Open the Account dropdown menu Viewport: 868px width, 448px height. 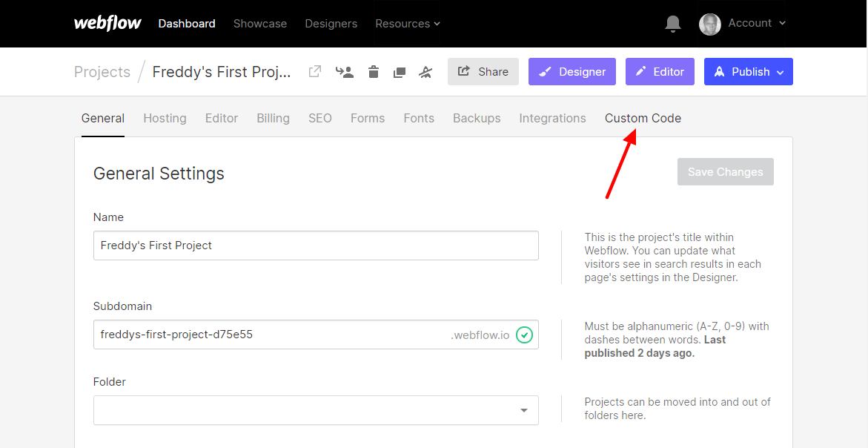point(756,23)
